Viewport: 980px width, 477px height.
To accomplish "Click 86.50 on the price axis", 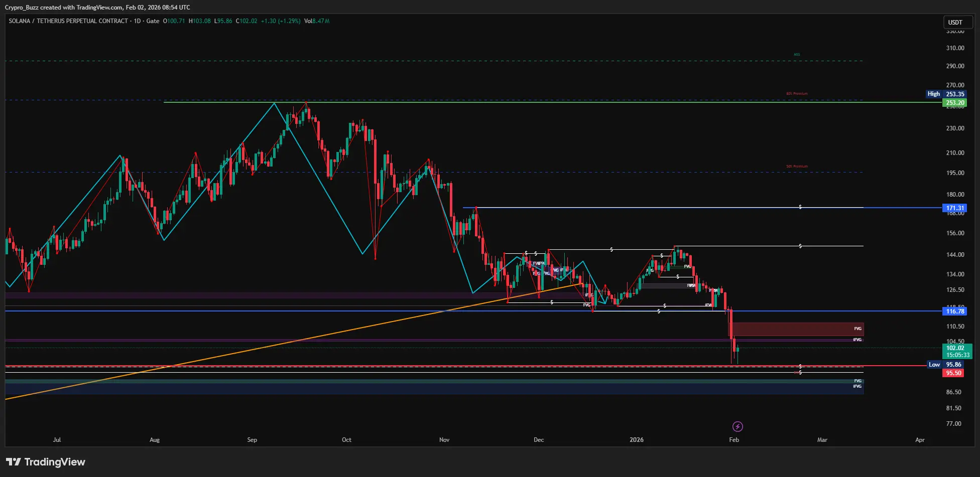I will (953, 392).
